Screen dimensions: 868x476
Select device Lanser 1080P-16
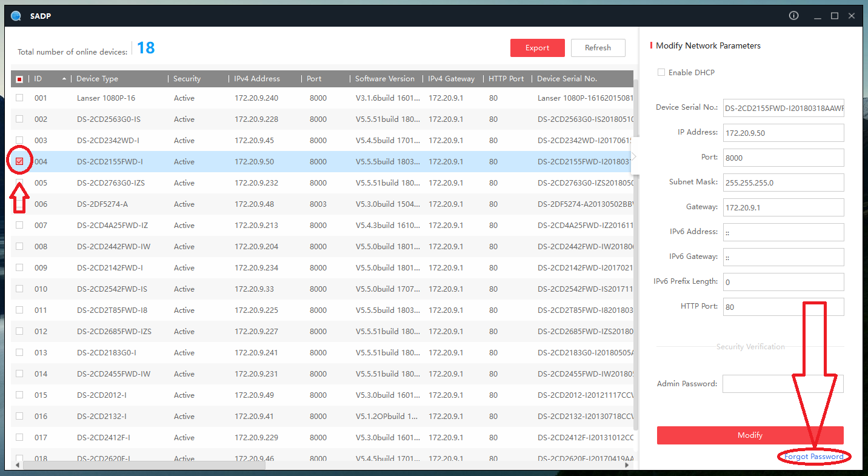pos(106,98)
